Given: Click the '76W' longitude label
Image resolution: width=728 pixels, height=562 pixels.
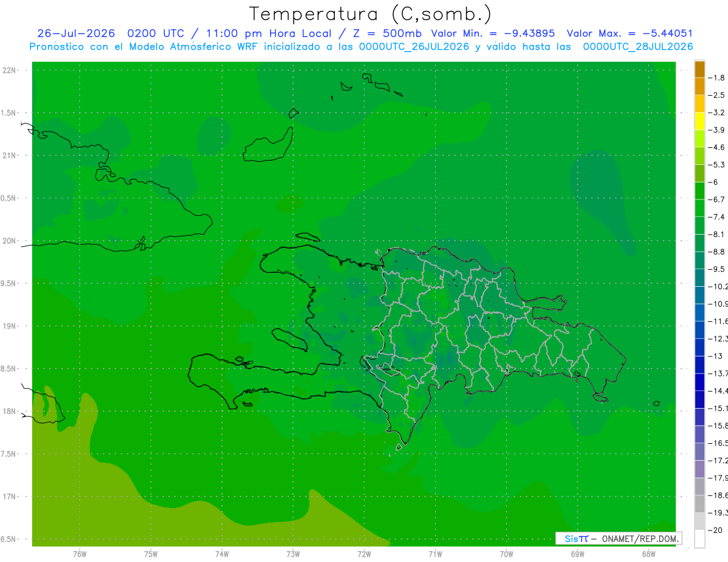Looking at the screenshot, I should (x=79, y=554).
